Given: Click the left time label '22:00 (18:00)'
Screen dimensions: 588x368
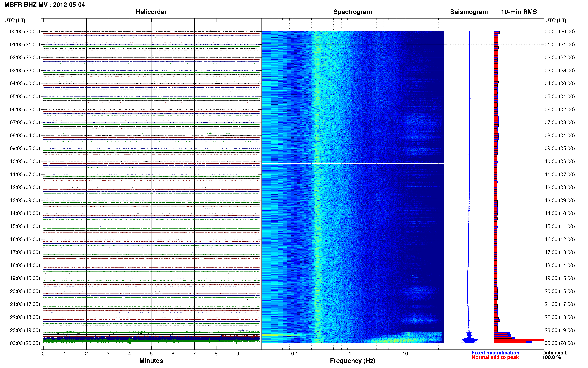Looking at the screenshot, I should [x=25, y=317].
